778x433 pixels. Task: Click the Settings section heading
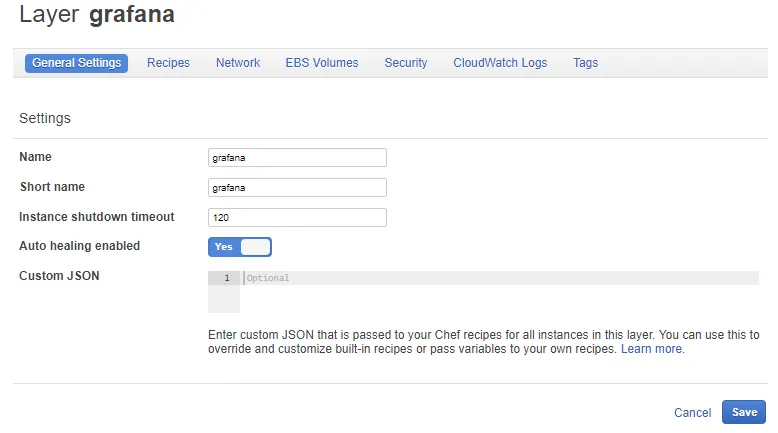coord(45,118)
